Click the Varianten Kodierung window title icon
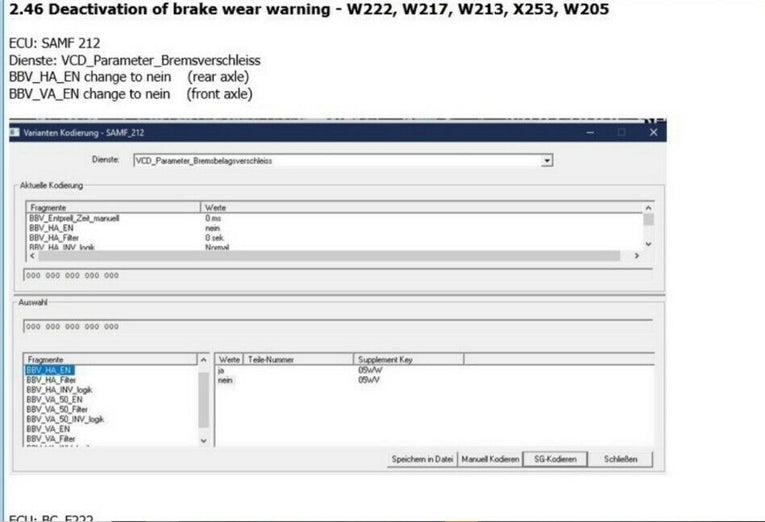Image resolution: width=765 pixels, height=522 pixels. [x=15, y=132]
